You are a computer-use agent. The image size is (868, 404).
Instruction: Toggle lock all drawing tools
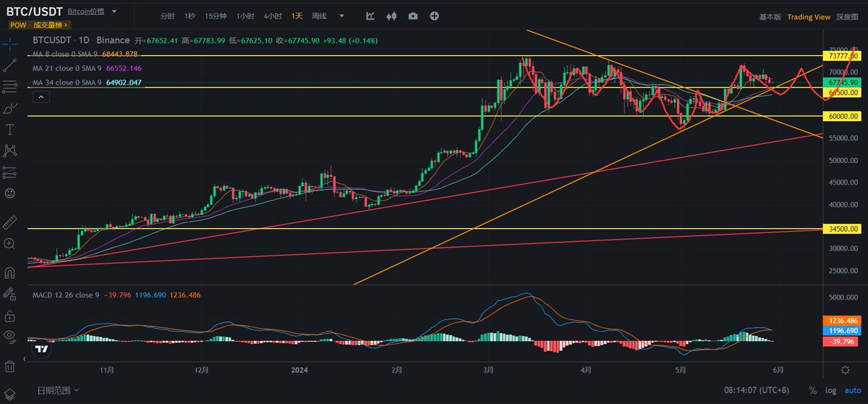(x=9, y=316)
